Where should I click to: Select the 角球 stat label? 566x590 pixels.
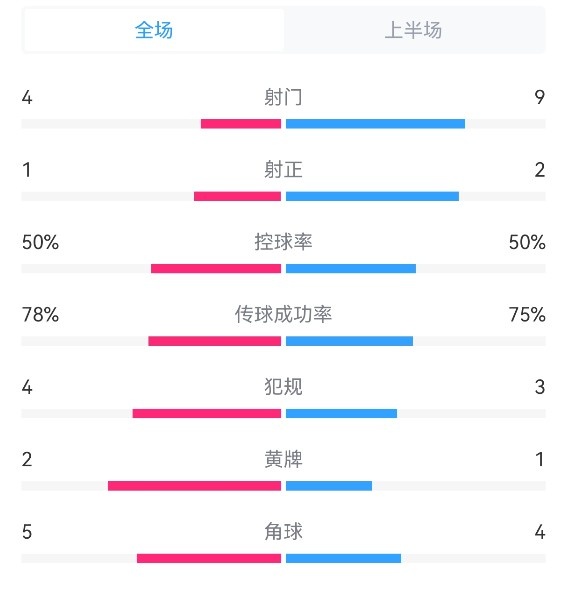[283, 532]
